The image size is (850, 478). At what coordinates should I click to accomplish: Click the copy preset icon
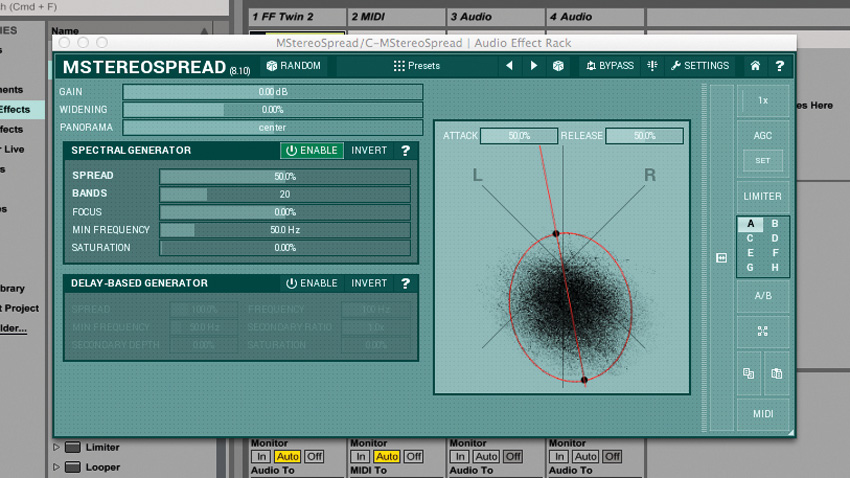[x=749, y=373]
